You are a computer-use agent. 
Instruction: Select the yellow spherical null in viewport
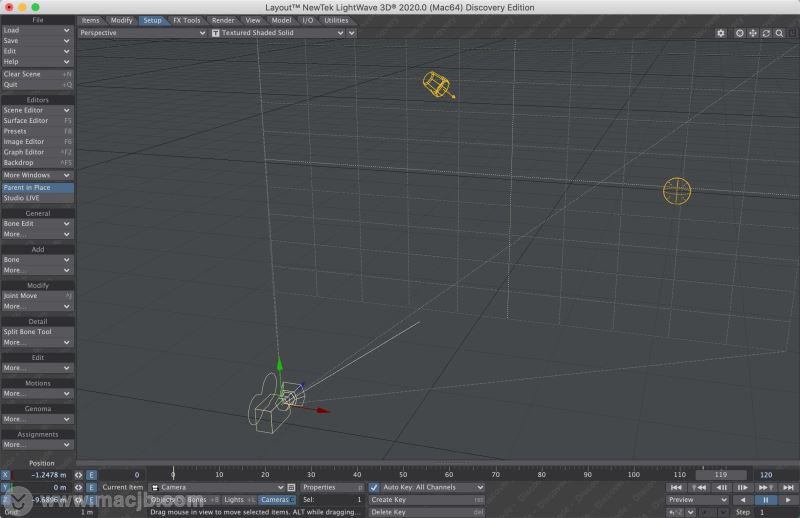[x=677, y=191]
